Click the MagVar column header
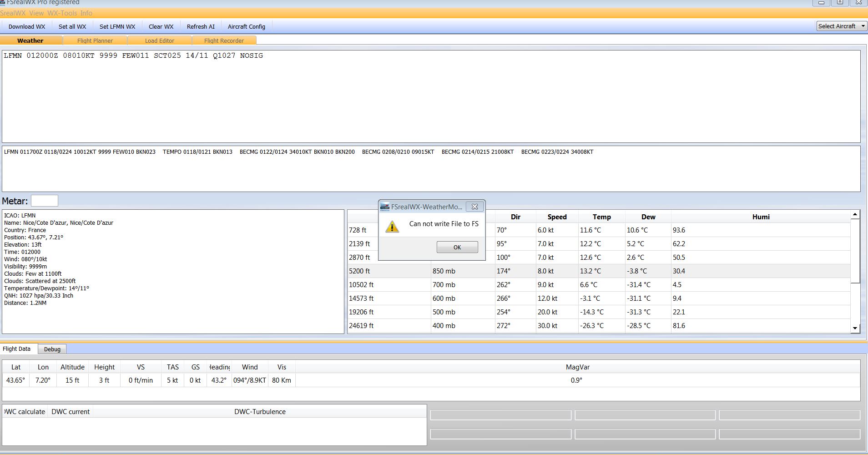The image size is (868, 455). tap(578, 367)
